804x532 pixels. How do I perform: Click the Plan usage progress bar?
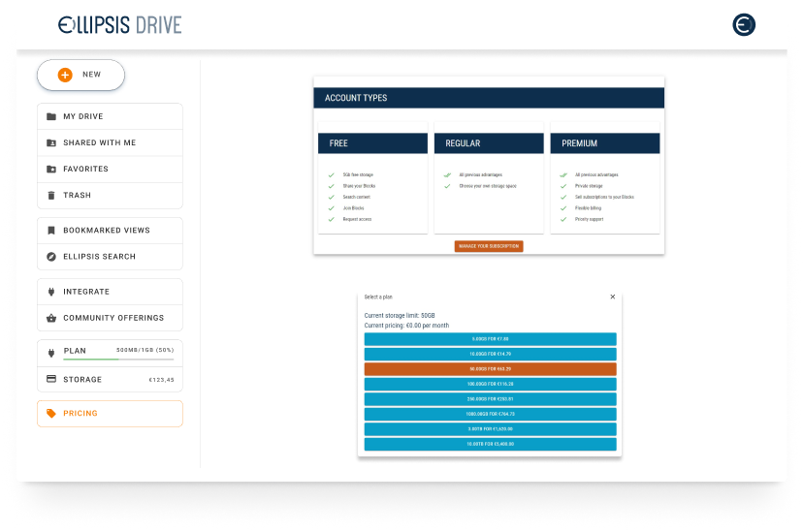tap(118, 360)
